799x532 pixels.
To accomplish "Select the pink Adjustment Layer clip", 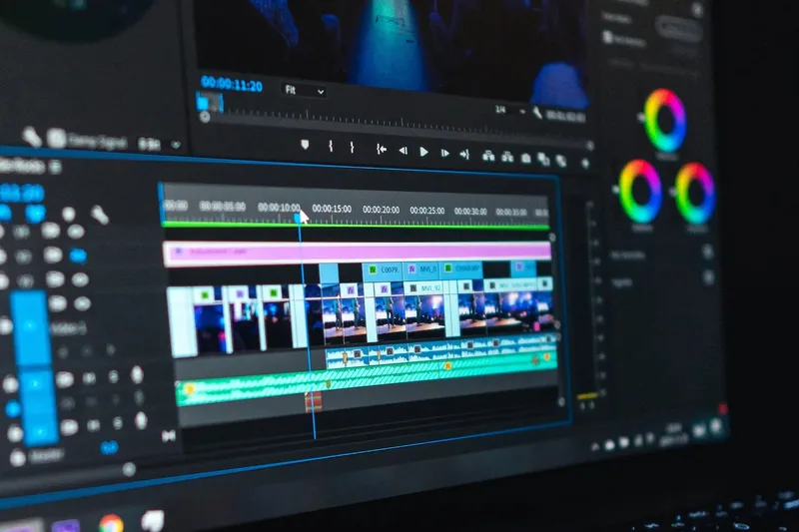I will [x=358, y=253].
